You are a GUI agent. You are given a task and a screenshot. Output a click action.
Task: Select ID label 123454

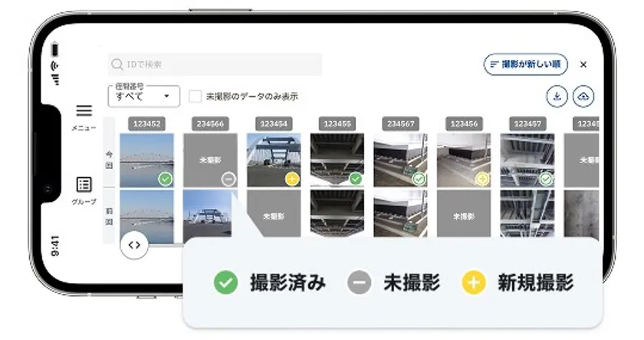pos(274,124)
